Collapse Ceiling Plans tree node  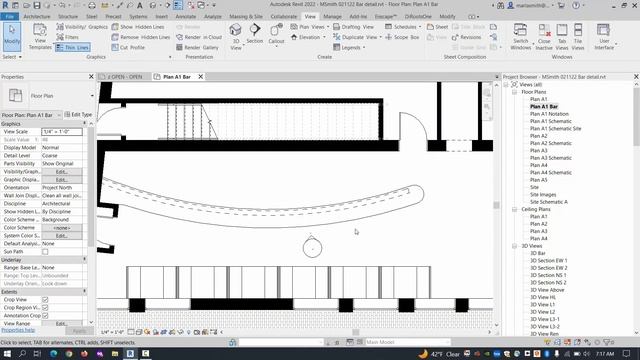click(x=514, y=209)
